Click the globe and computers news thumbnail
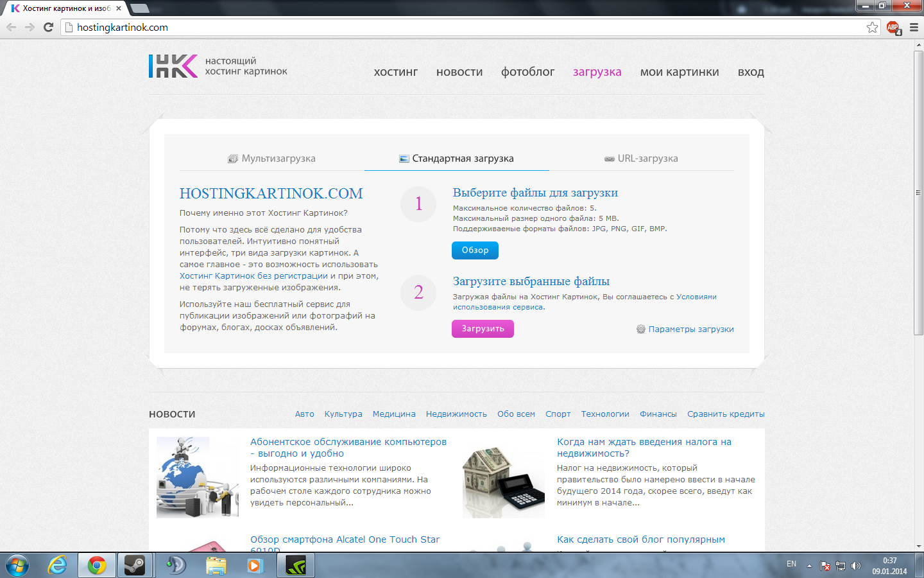924x578 pixels. coord(198,477)
